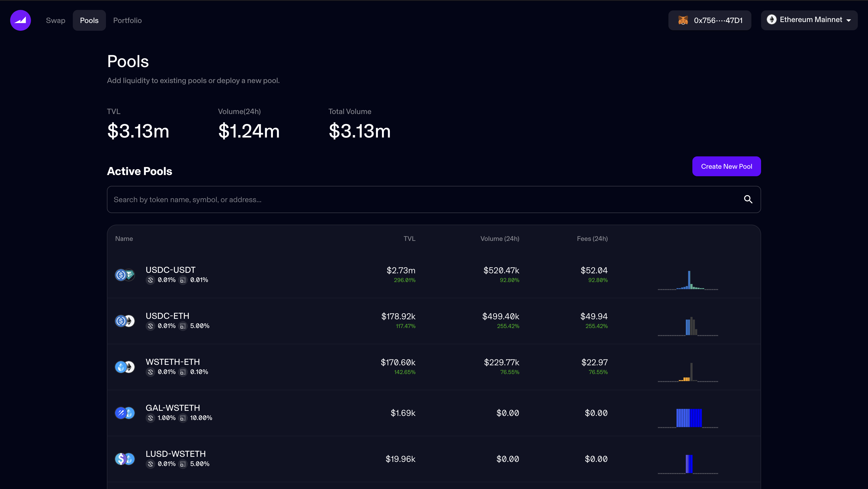Click swap fee icon on USDC-USDT row
This screenshot has height=489, width=868.
[150, 280]
